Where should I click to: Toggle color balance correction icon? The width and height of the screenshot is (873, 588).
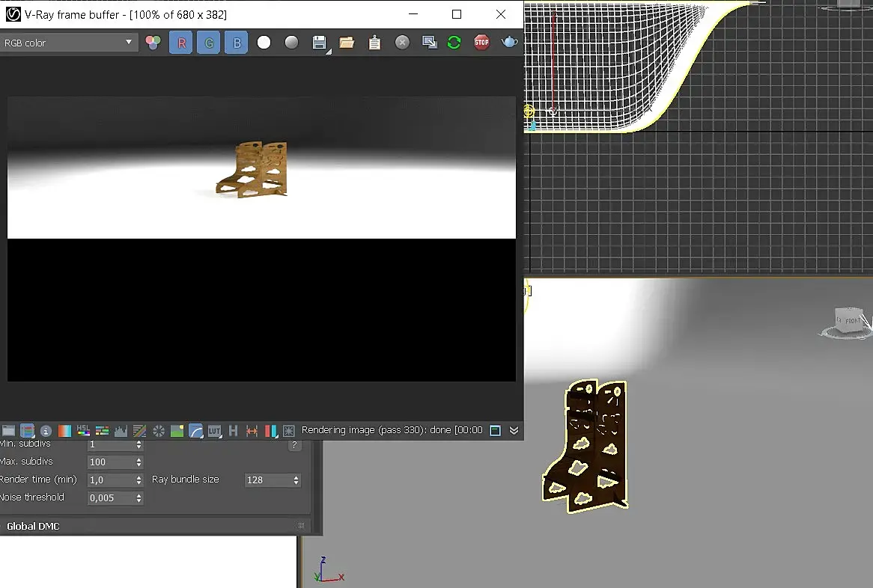(x=102, y=431)
